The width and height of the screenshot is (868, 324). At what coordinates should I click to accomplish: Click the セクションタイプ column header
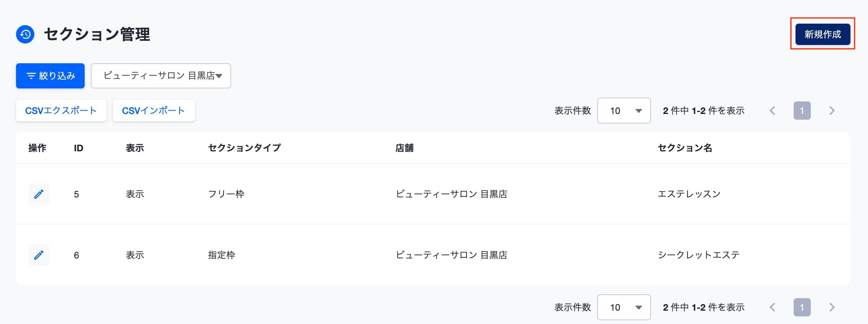point(244,148)
